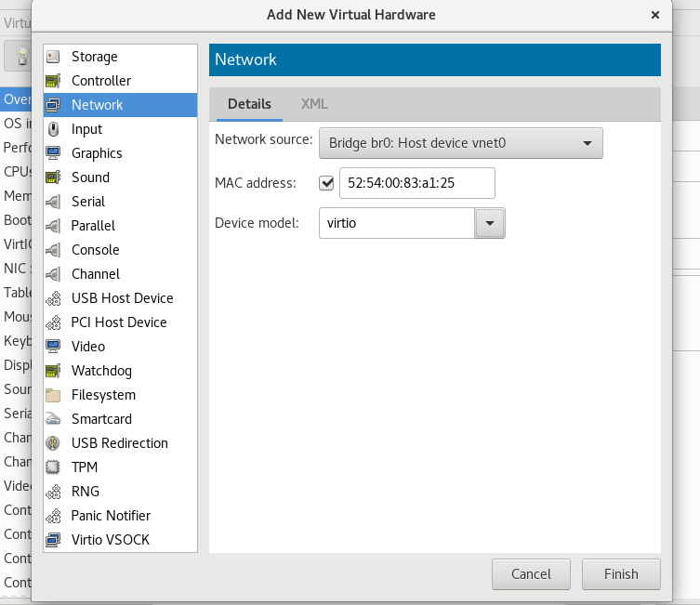This screenshot has width=700, height=605.
Task: Click the USB Redirection icon
Action: [x=53, y=443]
